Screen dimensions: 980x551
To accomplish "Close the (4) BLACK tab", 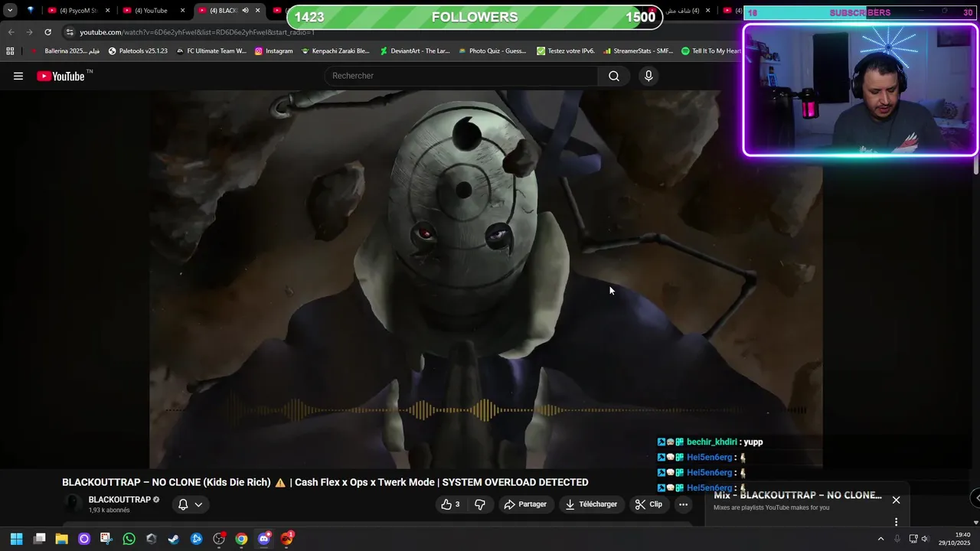I will click(x=258, y=11).
